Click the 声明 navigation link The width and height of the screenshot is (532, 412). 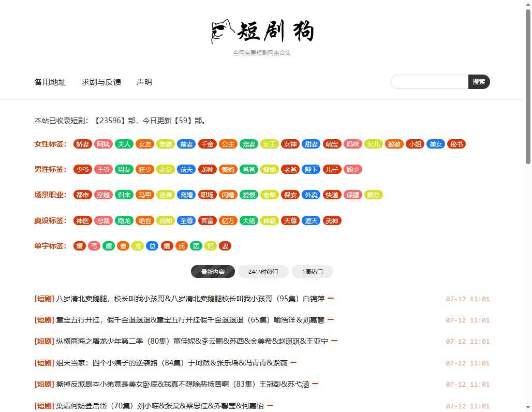pos(144,82)
